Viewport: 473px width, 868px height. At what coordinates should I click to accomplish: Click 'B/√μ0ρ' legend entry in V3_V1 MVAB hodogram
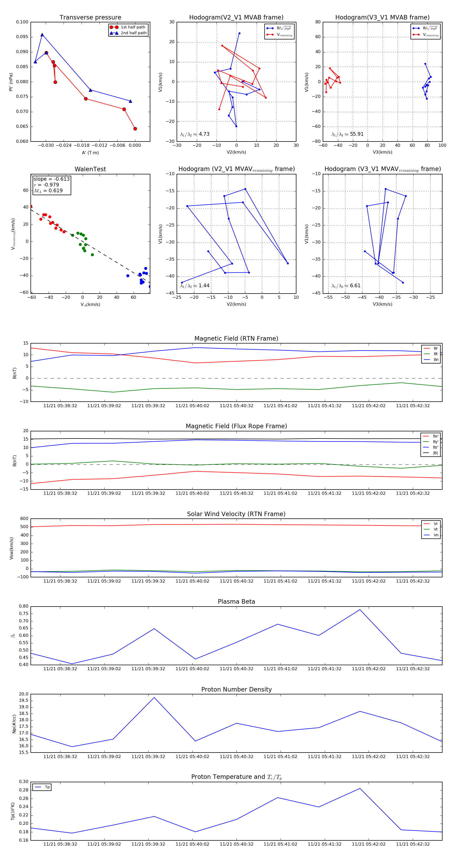[x=425, y=28]
